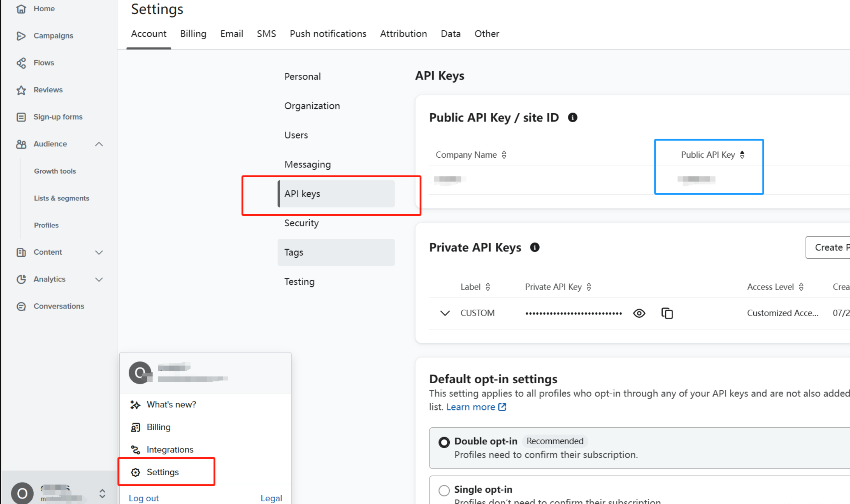The width and height of the screenshot is (850, 504).
Task: Click the Conversations chat icon
Action: pyautogui.click(x=21, y=306)
